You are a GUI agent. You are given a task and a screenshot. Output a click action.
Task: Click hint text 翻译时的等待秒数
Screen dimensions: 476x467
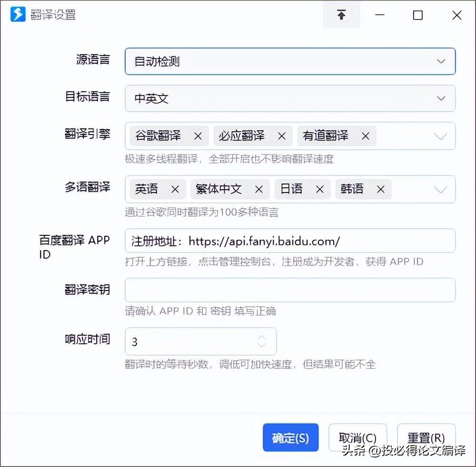tap(166, 364)
